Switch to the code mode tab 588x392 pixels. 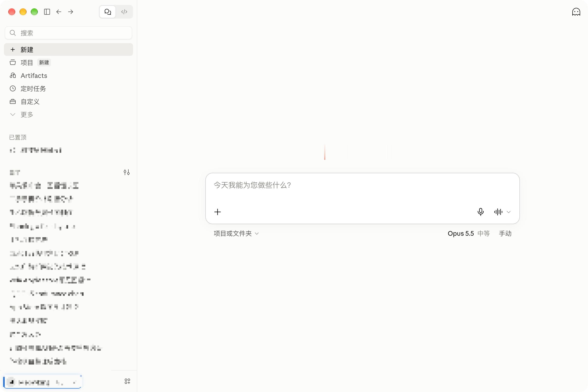pos(124,12)
